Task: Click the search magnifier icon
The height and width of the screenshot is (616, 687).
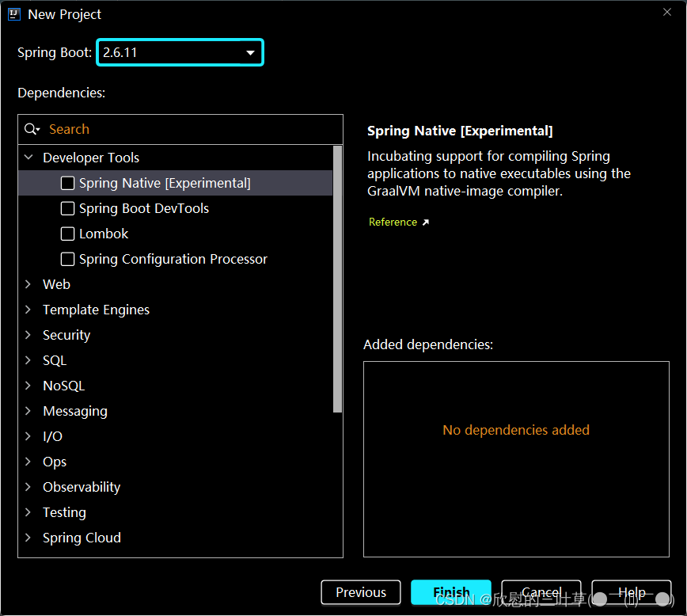Action: coord(32,129)
